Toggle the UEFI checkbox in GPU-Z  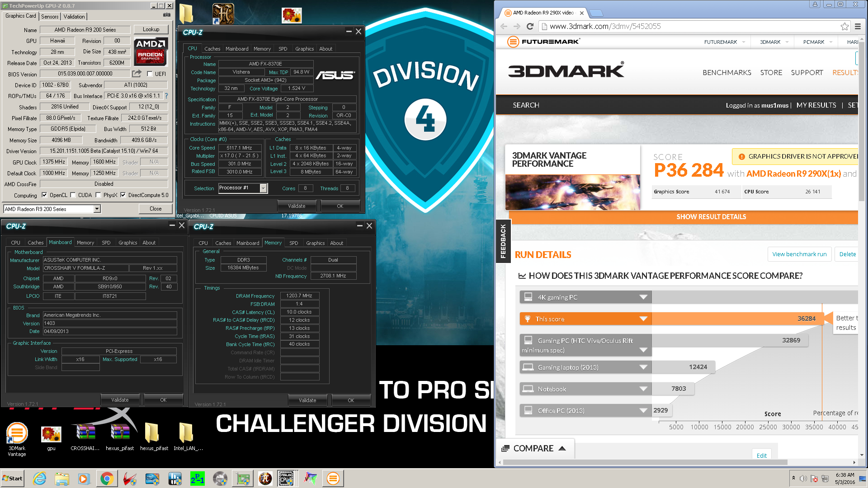(x=150, y=74)
